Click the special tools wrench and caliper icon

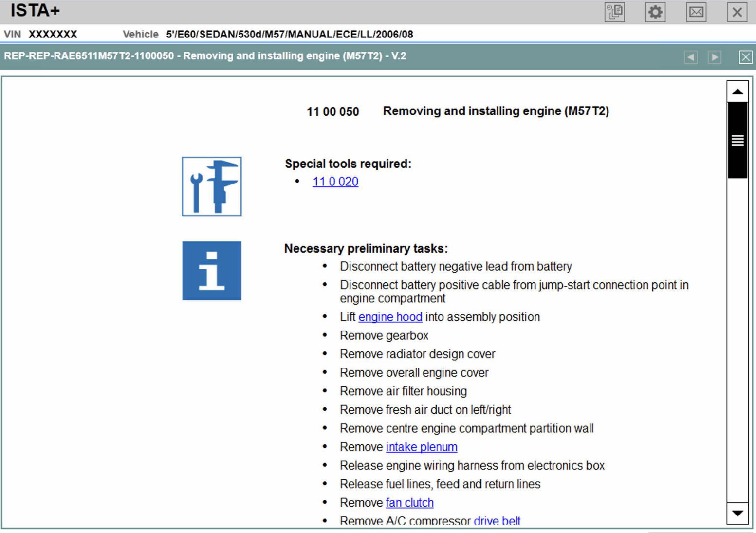(212, 186)
